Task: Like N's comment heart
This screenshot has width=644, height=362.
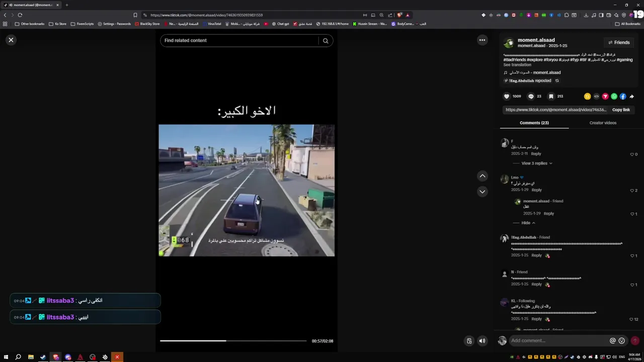Action: point(632,285)
